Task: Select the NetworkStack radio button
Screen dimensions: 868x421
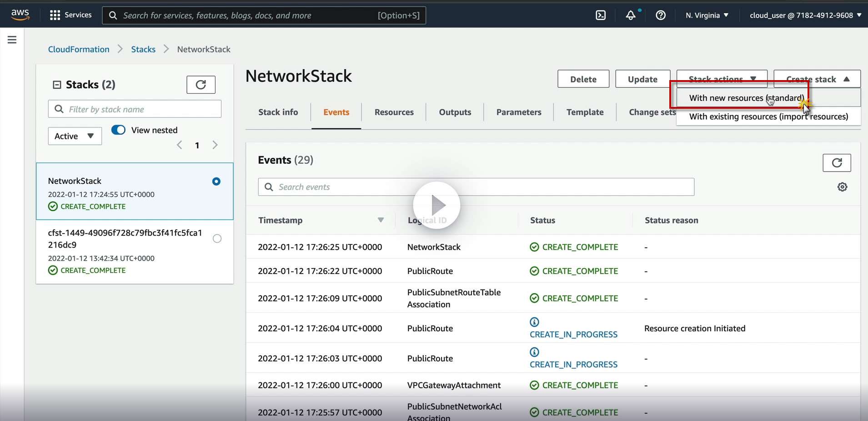Action: point(216,182)
